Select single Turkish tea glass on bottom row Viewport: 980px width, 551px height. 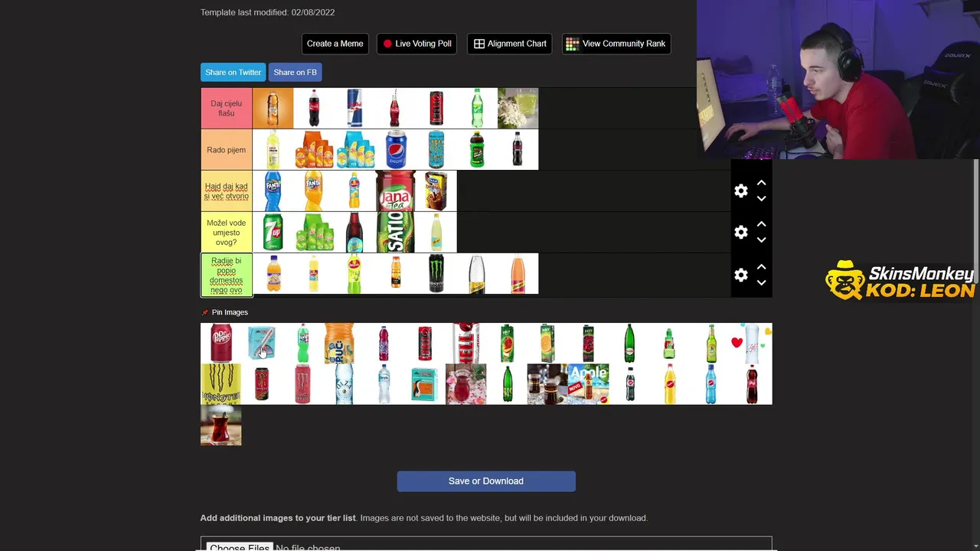(220, 425)
